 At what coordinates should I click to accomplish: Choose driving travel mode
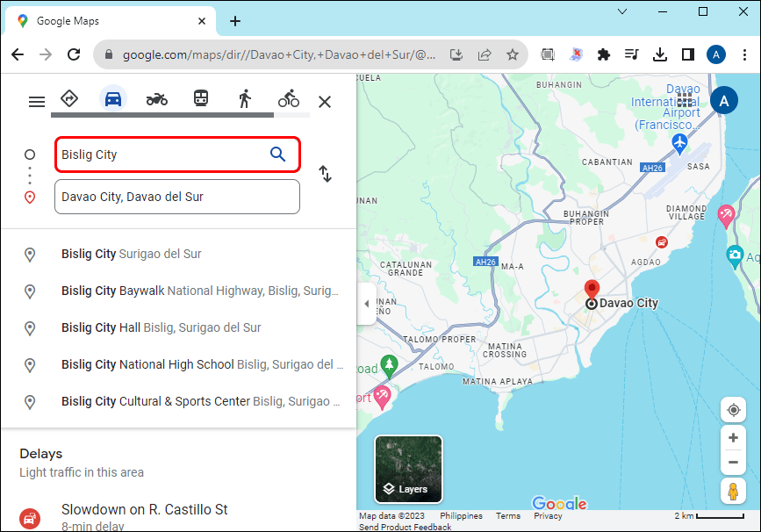[x=113, y=98]
